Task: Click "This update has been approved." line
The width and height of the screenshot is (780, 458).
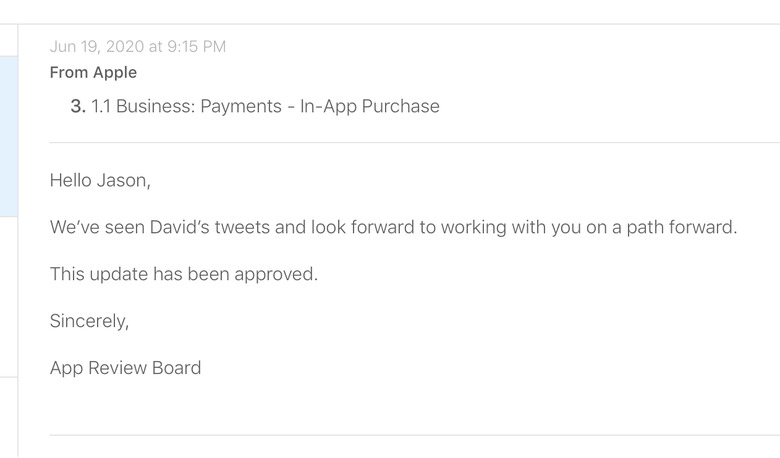Action: coord(184,274)
